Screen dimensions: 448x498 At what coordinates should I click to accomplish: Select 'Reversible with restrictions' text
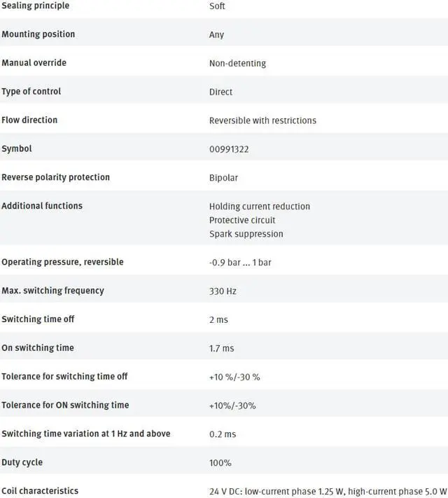(262, 120)
